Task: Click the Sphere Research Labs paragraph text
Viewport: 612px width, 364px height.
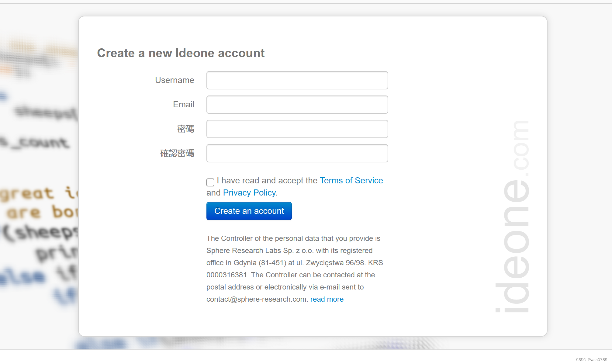Action: coord(289,251)
